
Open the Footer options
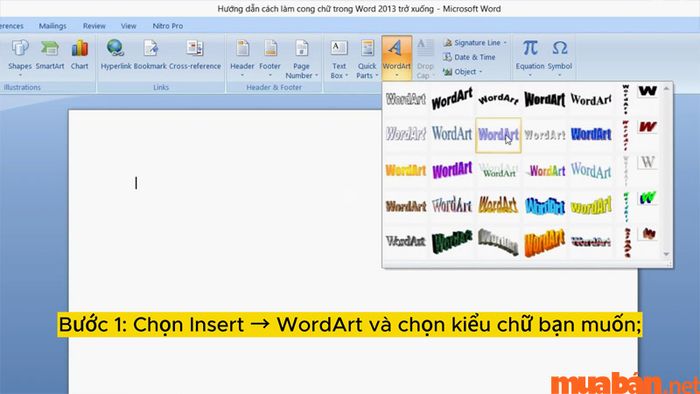270,58
